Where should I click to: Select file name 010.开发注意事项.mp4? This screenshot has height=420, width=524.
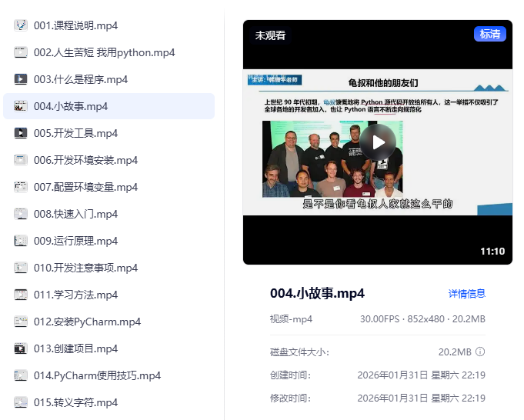(x=86, y=268)
